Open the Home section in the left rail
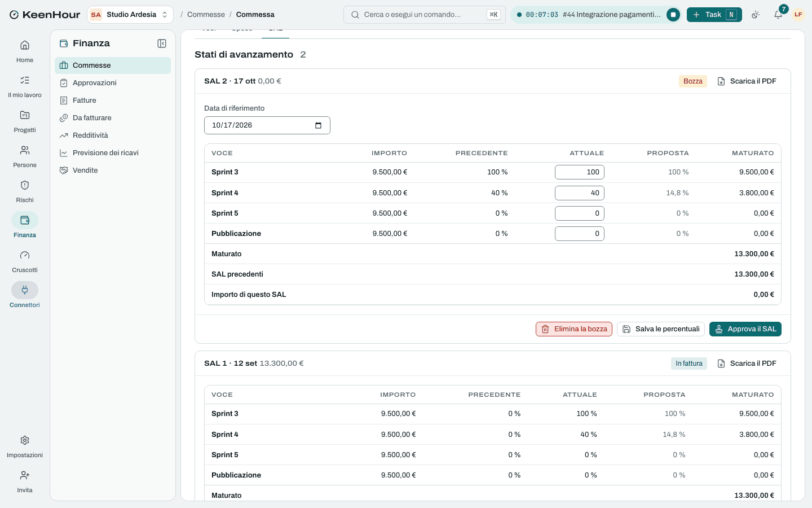The height and width of the screenshot is (508, 812). 25,51
